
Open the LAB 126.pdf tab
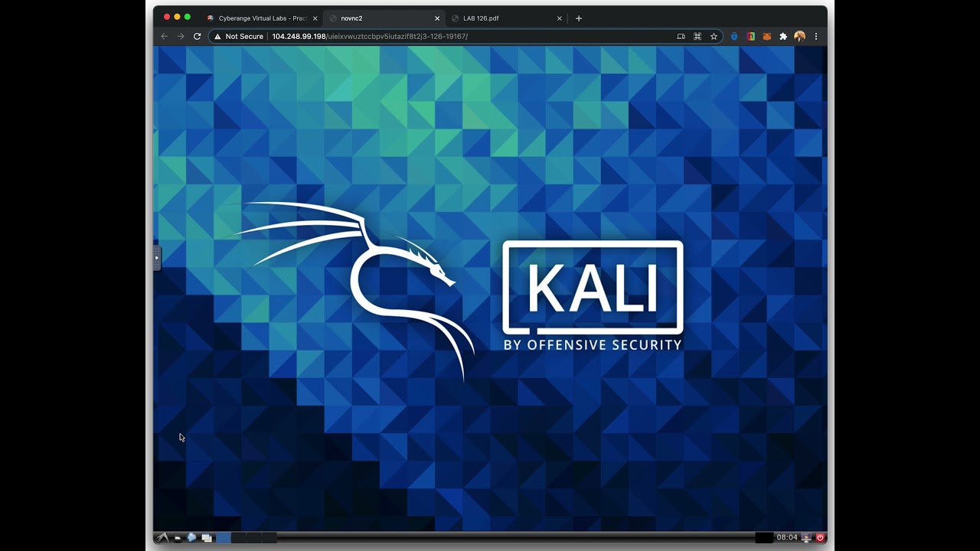pyautogui.click(x=505, y=18)
